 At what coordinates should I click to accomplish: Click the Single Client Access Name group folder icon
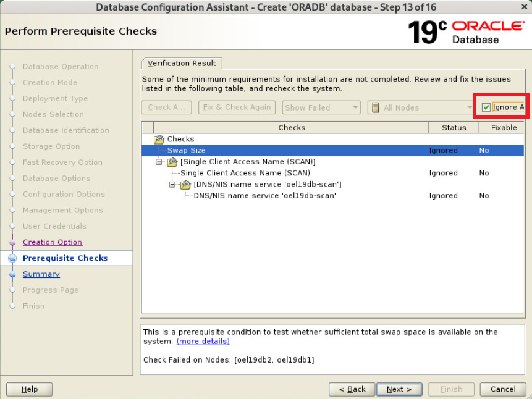[x=172, y=162]
